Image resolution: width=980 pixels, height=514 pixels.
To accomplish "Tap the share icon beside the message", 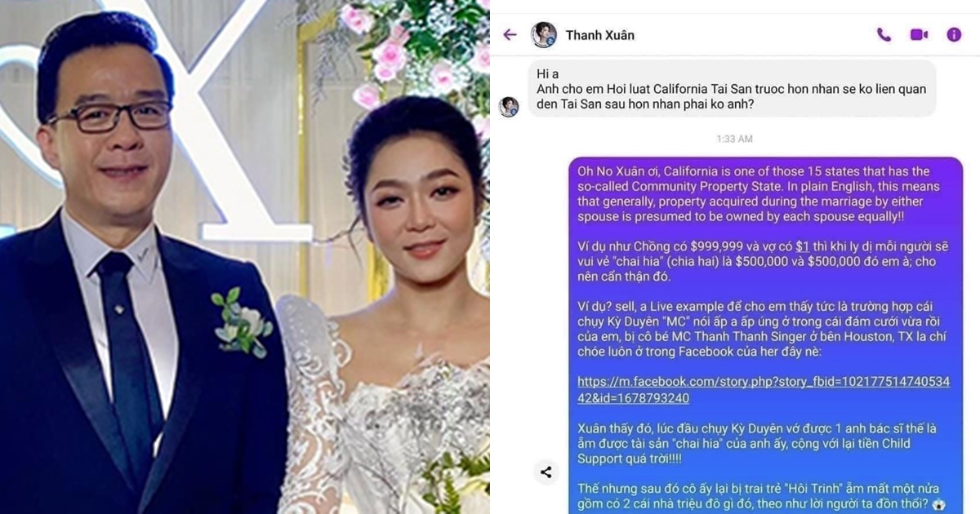I will (546, 472).
